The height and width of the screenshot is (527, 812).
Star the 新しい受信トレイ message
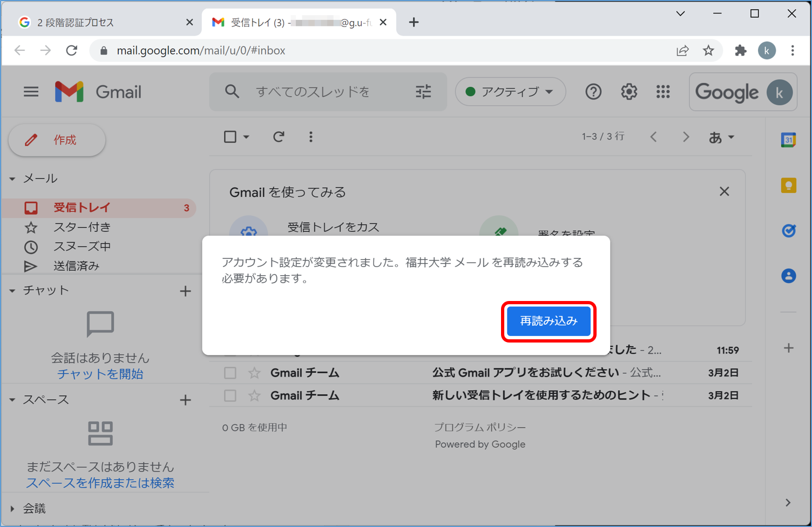click(254, 395)
